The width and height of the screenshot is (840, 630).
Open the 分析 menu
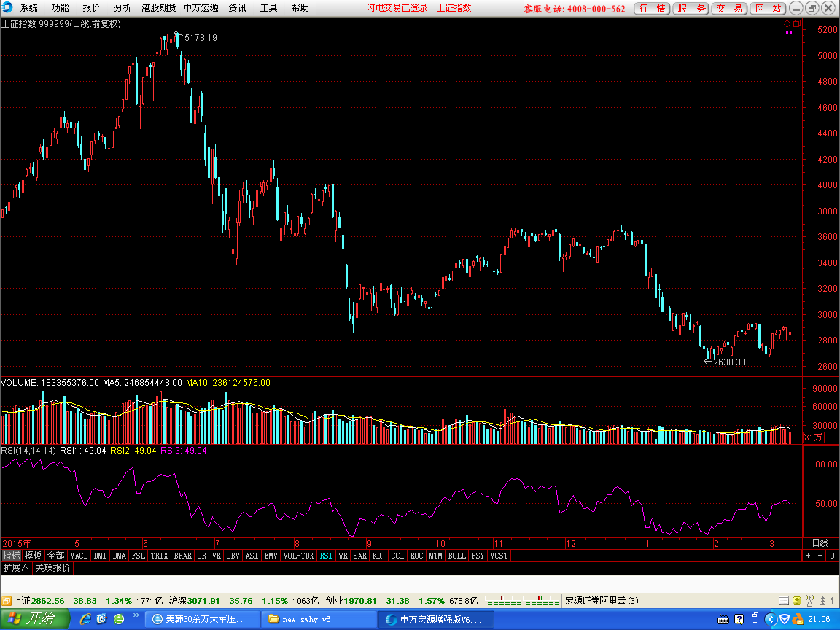(x=122, y=7)
